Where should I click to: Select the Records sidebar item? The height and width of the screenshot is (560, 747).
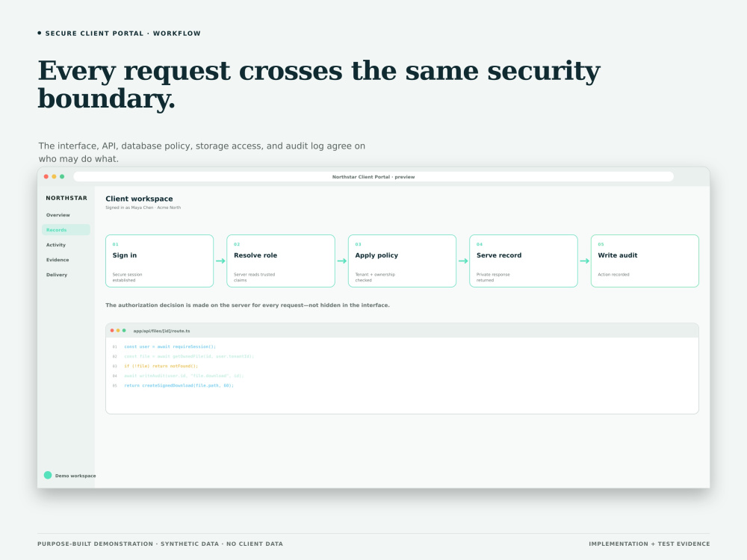[66, 229]
